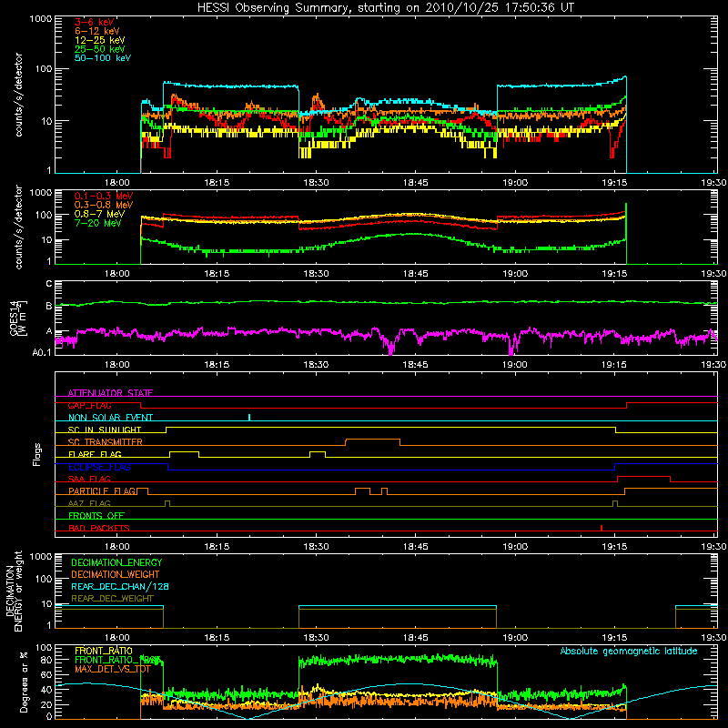Select the SC_TRANSMITTER flag label
This screenshot has height=728, width=728.
click(106, 442)
